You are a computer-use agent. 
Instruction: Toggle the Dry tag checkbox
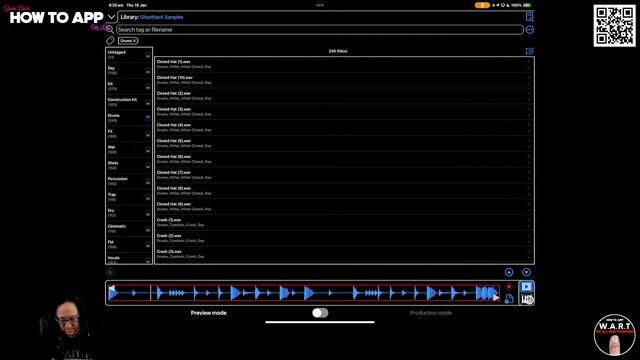(x=148, y=213)
